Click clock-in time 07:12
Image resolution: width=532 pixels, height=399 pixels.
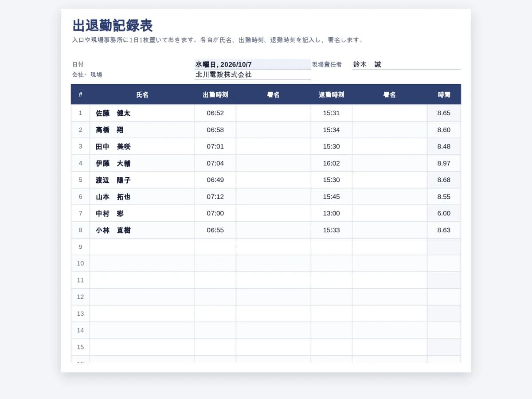215,197
